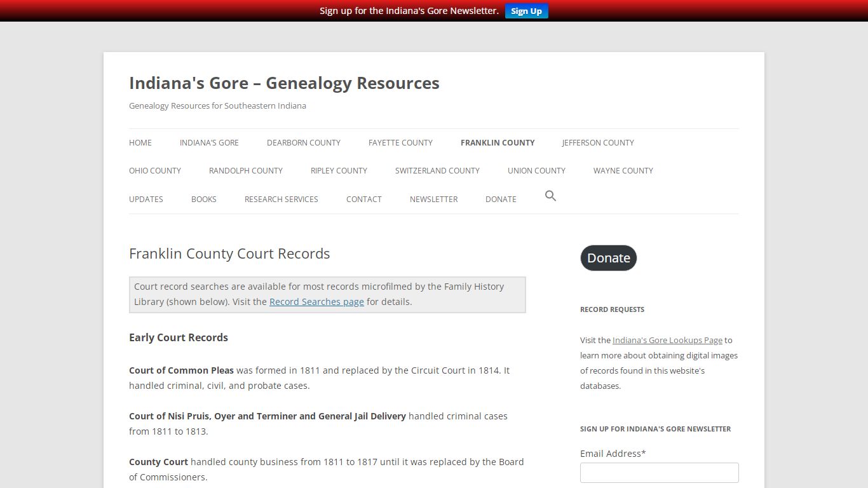Click the Genealogy Resources for Southeastern Indiana tagline

click(217, 106)
